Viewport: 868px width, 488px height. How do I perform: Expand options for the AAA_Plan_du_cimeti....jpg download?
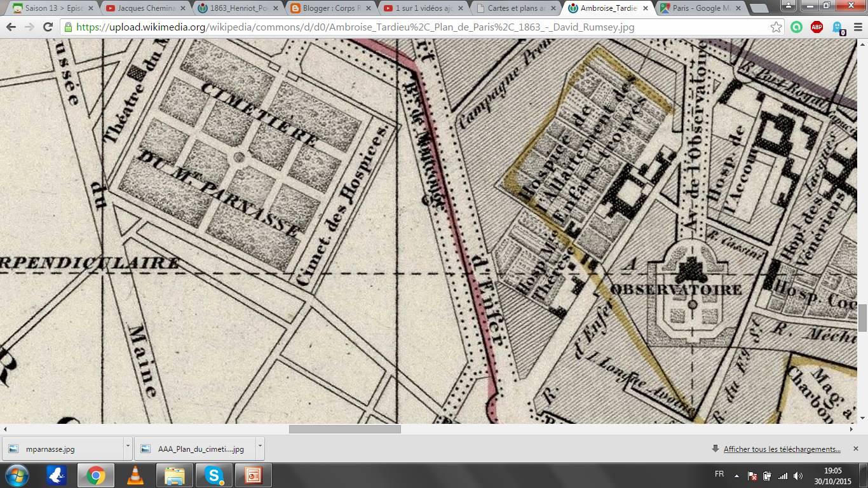click(259, 448)
